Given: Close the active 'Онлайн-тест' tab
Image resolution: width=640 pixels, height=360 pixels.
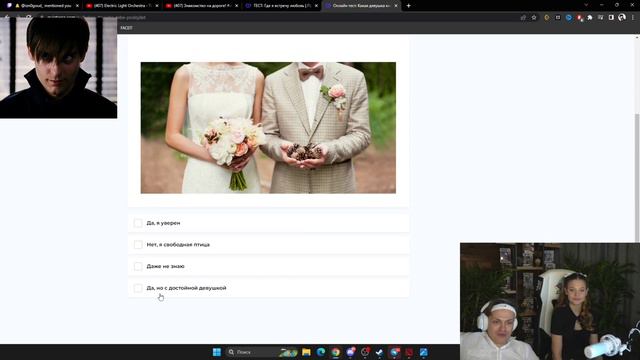Looking at the screenshot, I should (396, 6).
